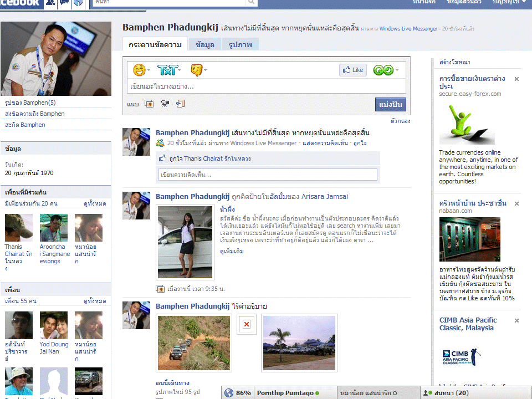Viewport: 532px width, 399px height.
Task: Click the แบ่งปัน share button
Action: 390,104
